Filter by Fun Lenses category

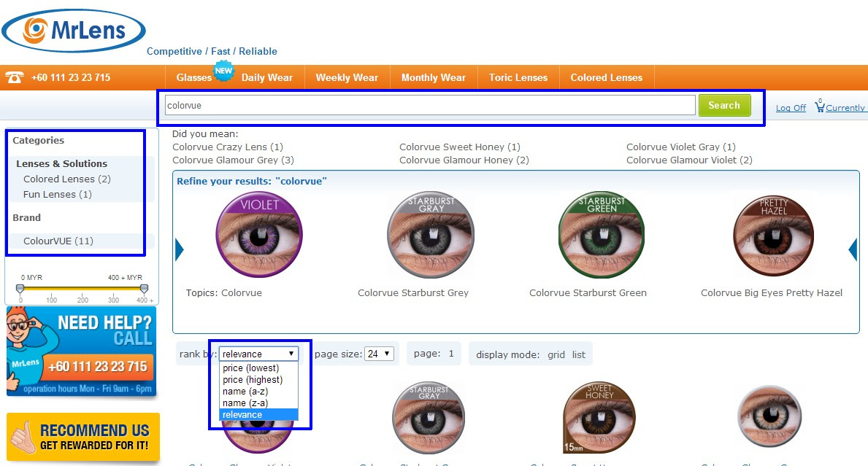coord(58,194)
